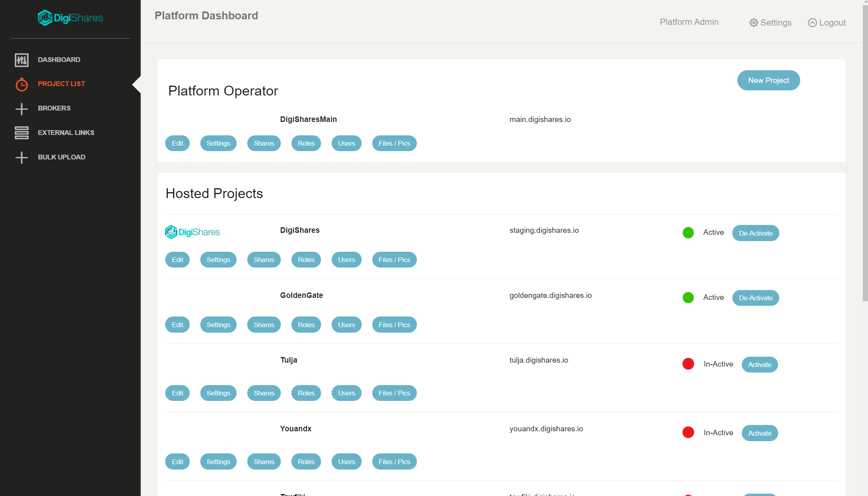Viewport: 868px width, 496px height.
Task: Edit the Tulja project
Action: (x=177, y=393)
